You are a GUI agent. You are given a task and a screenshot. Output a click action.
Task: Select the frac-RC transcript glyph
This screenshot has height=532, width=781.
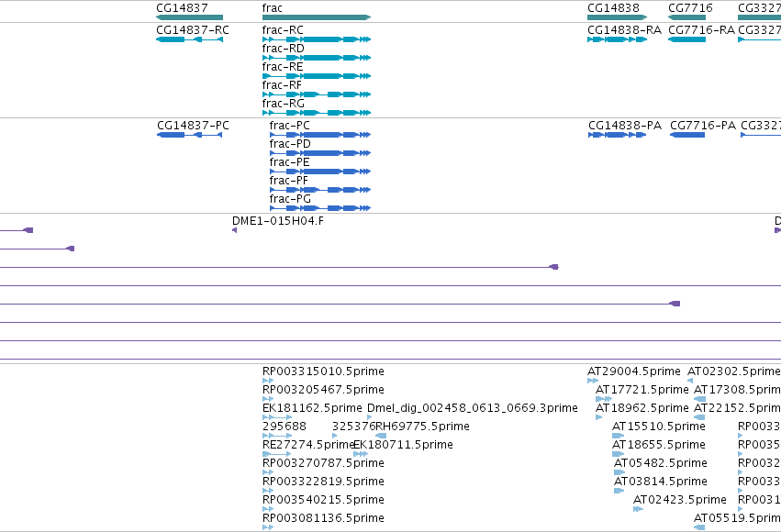tap(317, 39)
